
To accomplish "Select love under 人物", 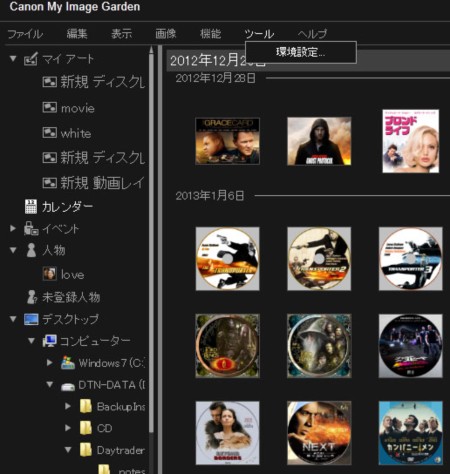I will tap(72, 275).
